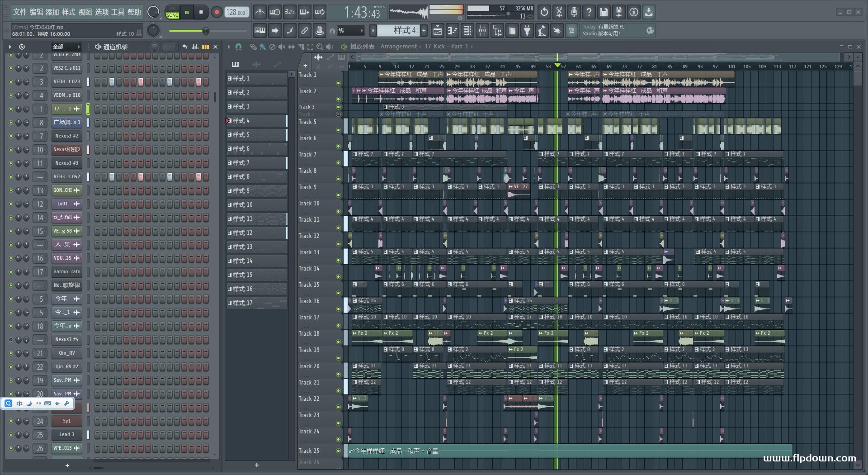This screenshot has height=475, width=868.
Task: Mute Track 1 in the playlist
Action: click(x=338, y=83)
